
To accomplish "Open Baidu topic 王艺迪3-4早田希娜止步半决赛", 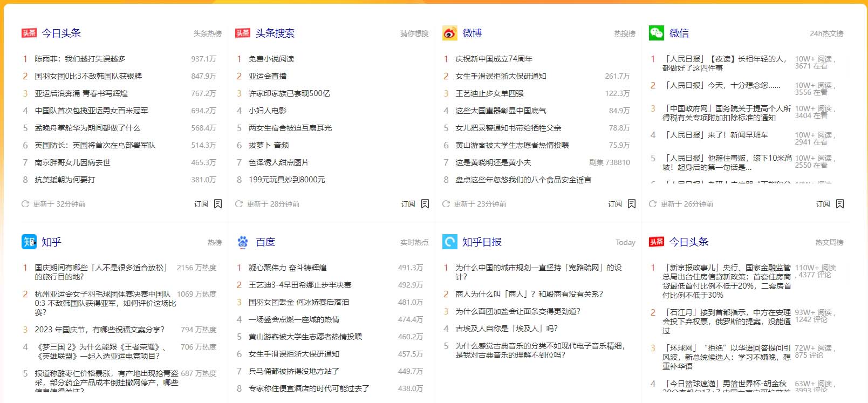I will click(x=300, y=285).
